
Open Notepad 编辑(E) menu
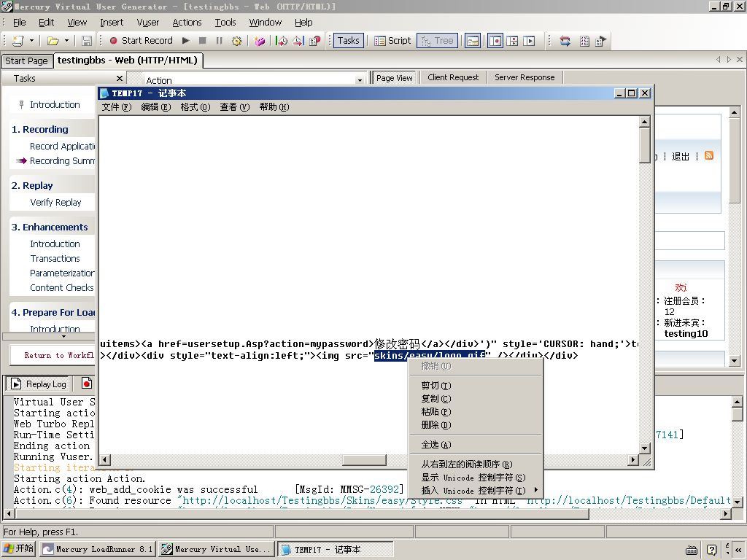pyautogui.click(x=156, y=107)
